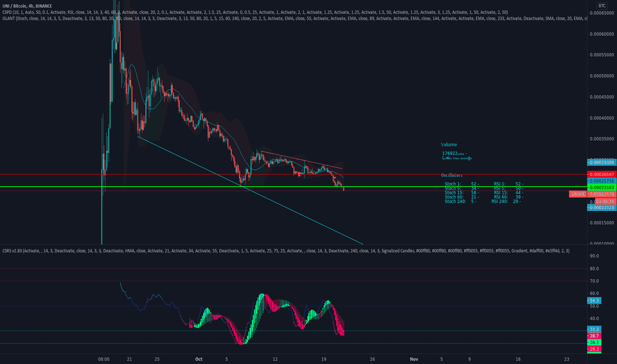Click the blue 0.00022323 price label
The width and height of the screenshot is (617, 364).
[602, 207]
